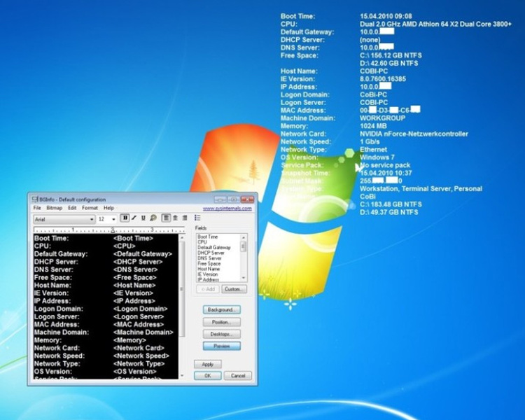Click 'Network Speed:' label in editor
This screenshot has height=420, width=525.
(x=59, y=356)
